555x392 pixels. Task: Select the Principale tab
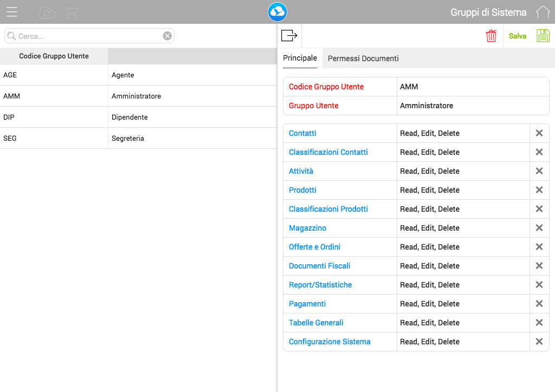(300, 57)
